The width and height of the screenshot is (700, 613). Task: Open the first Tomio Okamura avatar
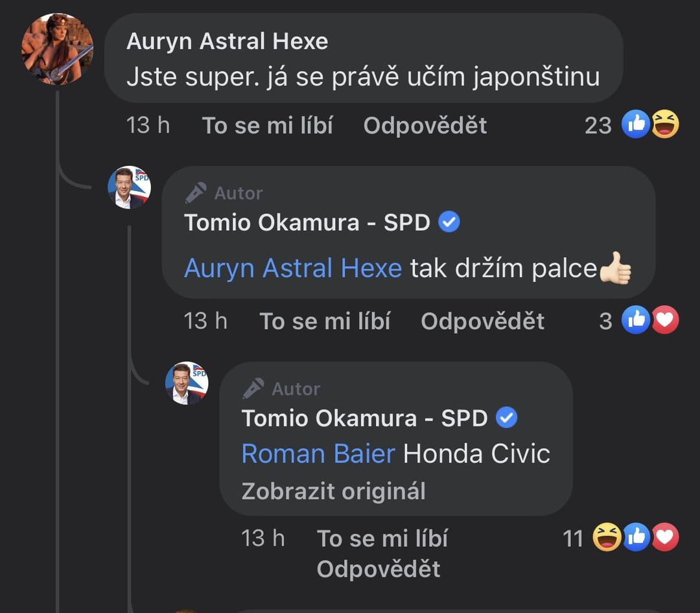[130, 187]
